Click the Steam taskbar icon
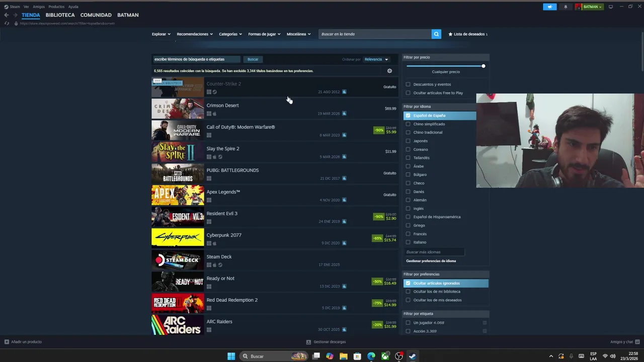Screen dimensions: 644x362 (413, 356)
